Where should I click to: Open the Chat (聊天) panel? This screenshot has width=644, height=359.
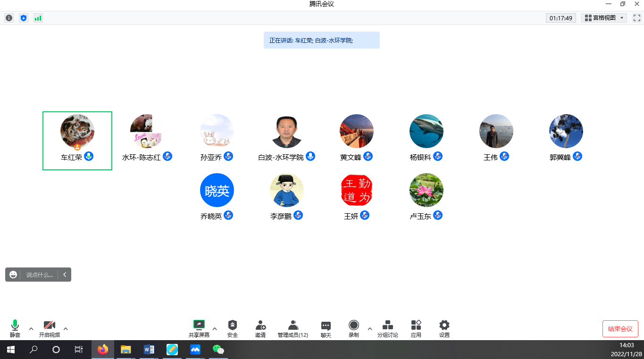click(326, 328)
